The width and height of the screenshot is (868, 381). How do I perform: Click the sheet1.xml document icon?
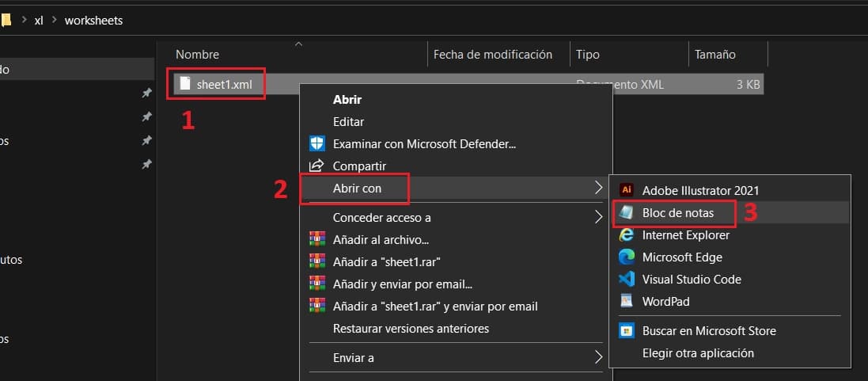(185, 84)
